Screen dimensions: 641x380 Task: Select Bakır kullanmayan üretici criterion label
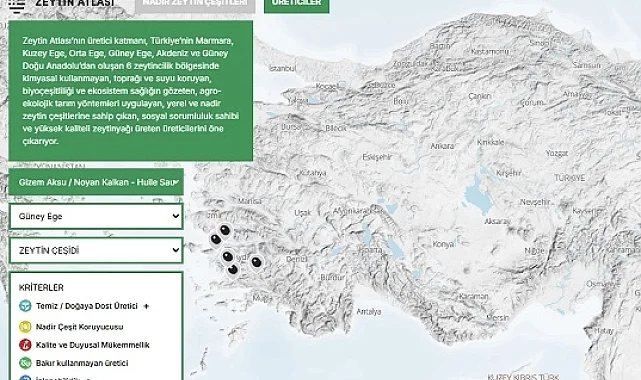(x=82, y=363)
